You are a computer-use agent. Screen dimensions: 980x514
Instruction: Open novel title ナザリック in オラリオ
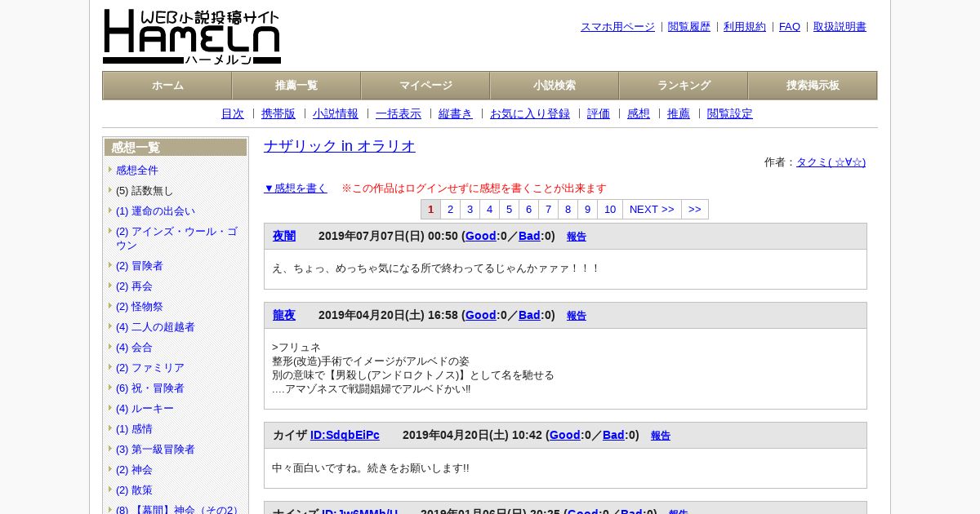coord(340,146)
